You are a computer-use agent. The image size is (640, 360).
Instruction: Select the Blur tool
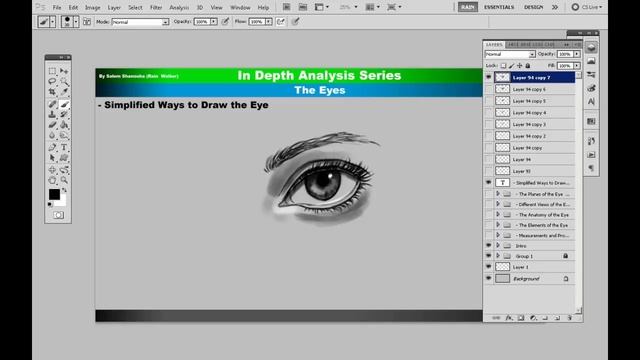point(52,135)
